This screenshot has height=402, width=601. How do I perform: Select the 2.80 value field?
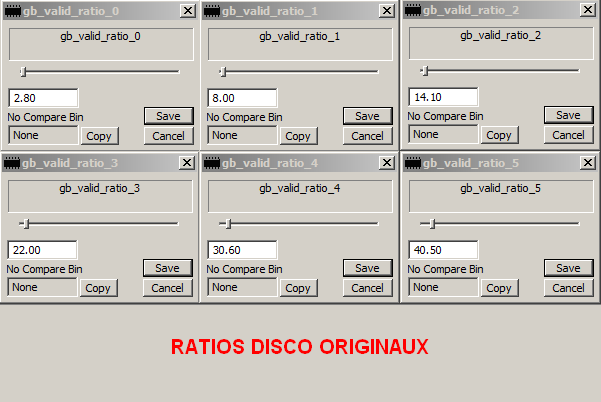pos(43,98)
